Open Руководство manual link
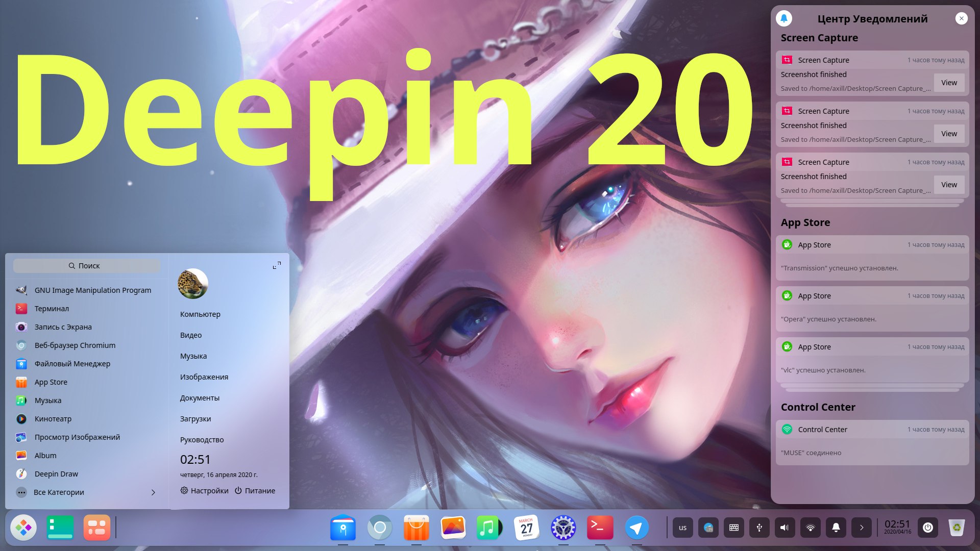 [x=202, y=440]
